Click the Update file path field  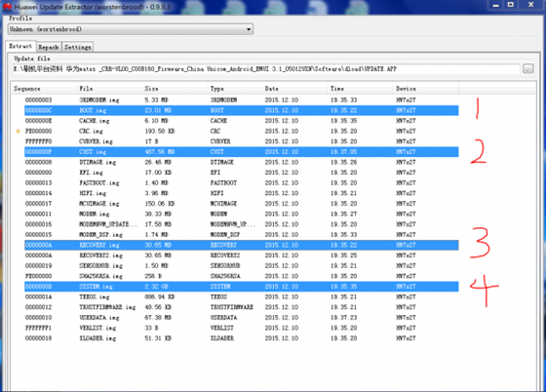[x=266, y=69]
